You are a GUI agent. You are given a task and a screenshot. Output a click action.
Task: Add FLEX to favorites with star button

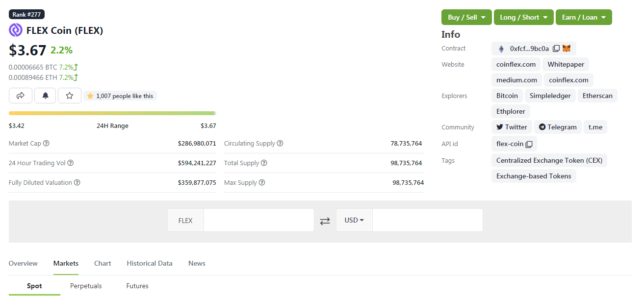pyautogui.click(x=70, y=96)
